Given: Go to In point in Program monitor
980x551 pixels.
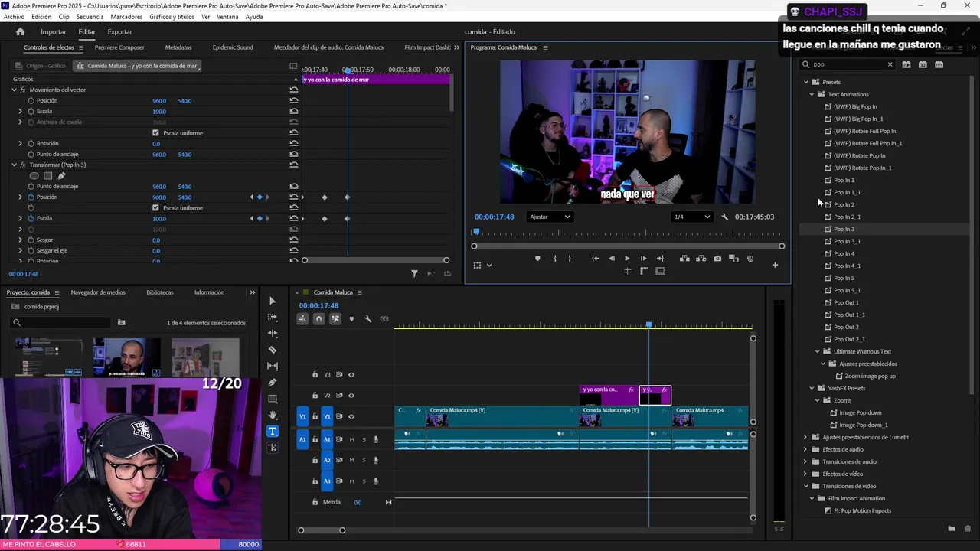Looking at the screenshot, I should point(595,259).
